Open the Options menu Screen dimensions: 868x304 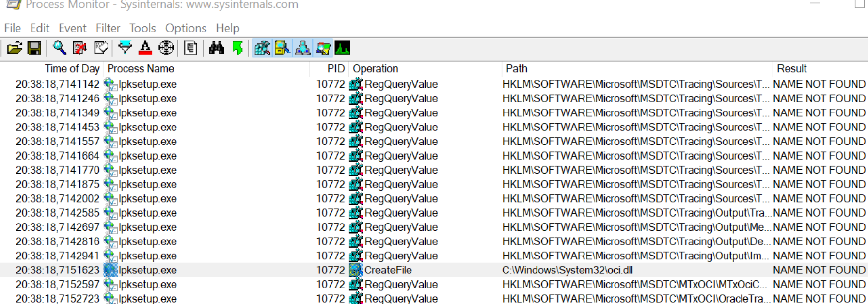(x=186, y=28)
